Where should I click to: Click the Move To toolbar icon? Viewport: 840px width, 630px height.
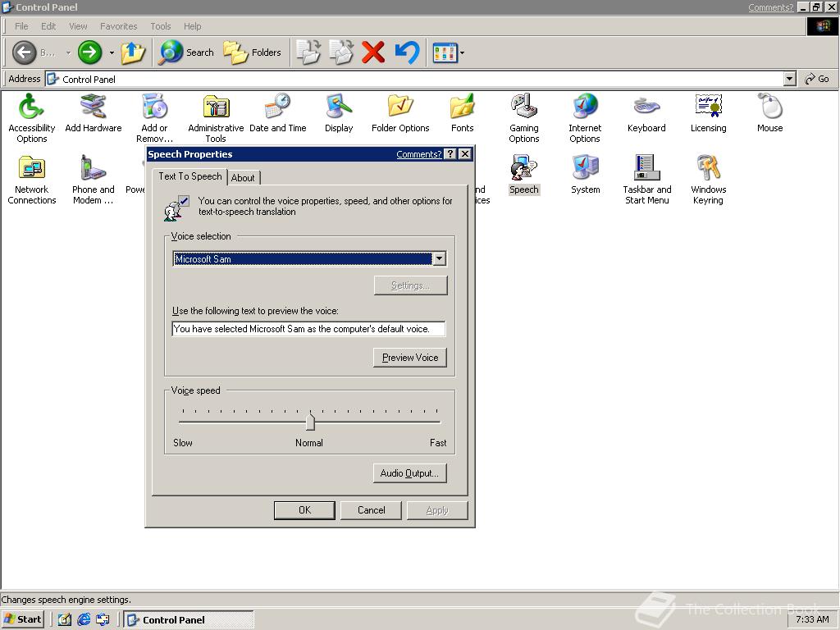pyautogui.click(x=308, y=52)
